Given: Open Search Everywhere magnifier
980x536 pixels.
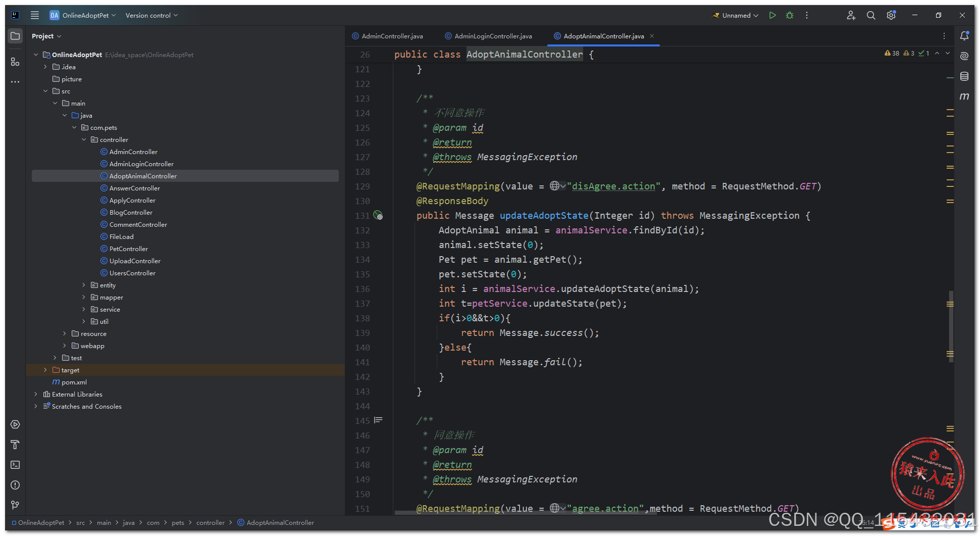Looking at the screenshot, I should tap(871, 15).
